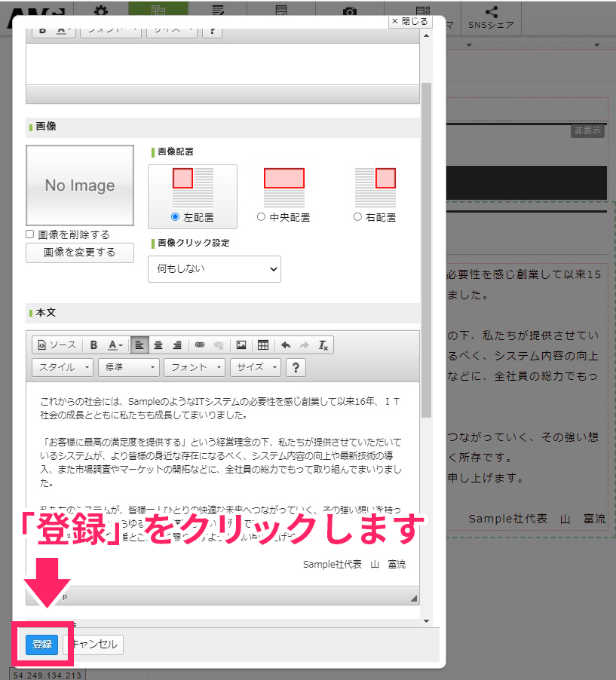The width and height of the screenshot is (616, 680).
Task: Open フォント dropdown in 本文 toolbar
Action: [195, 367]
